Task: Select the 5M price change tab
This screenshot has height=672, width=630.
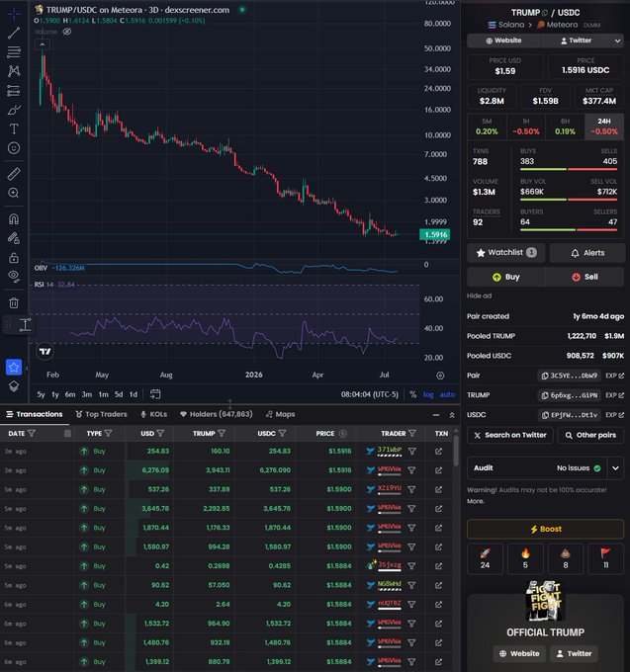Action: [487, 126]
